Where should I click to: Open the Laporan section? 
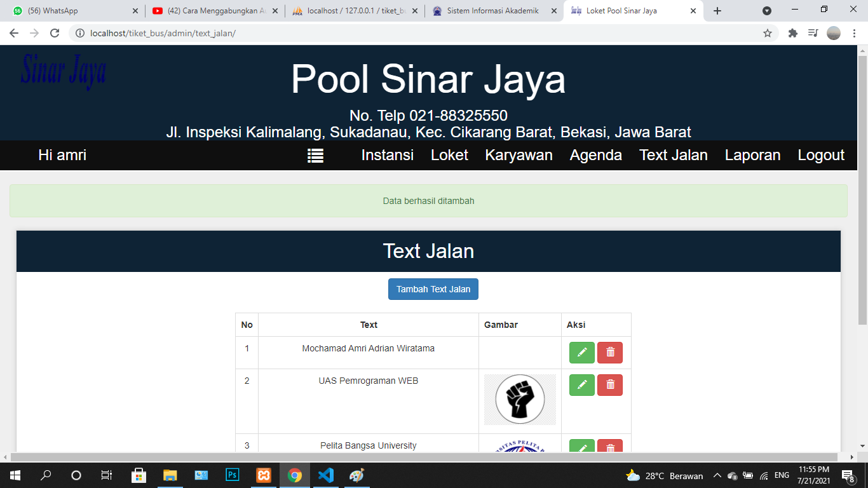click(752, 155)
